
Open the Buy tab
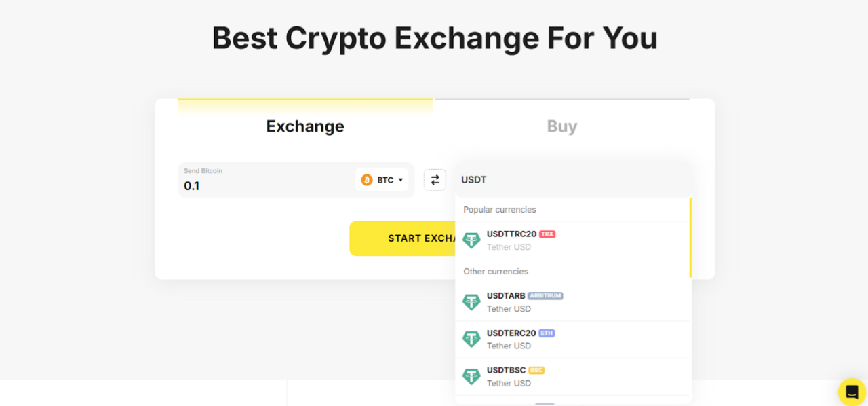point(561,126)
